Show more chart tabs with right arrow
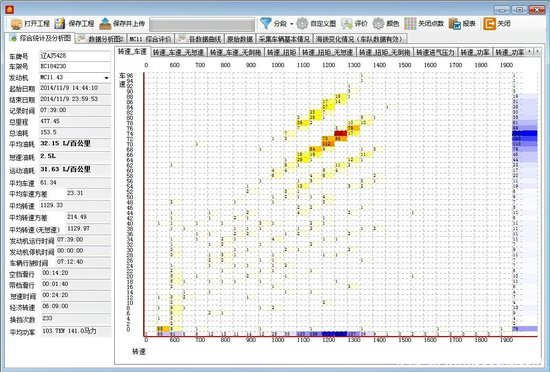The image size is (550, 372). click(x=537, y=52)
